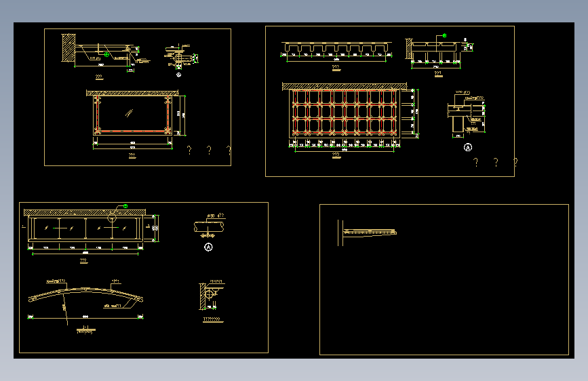Select the ribbed front elevation in top-right sheet
The width and height of the screenshot is (588, 381).
click(336, 47)
